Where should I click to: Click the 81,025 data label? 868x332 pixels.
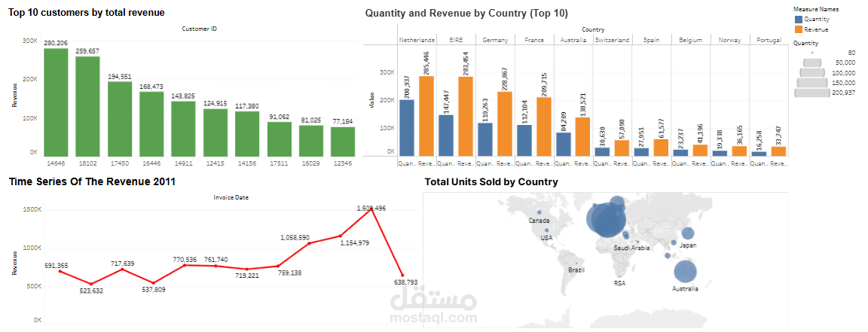click(310, 120)
